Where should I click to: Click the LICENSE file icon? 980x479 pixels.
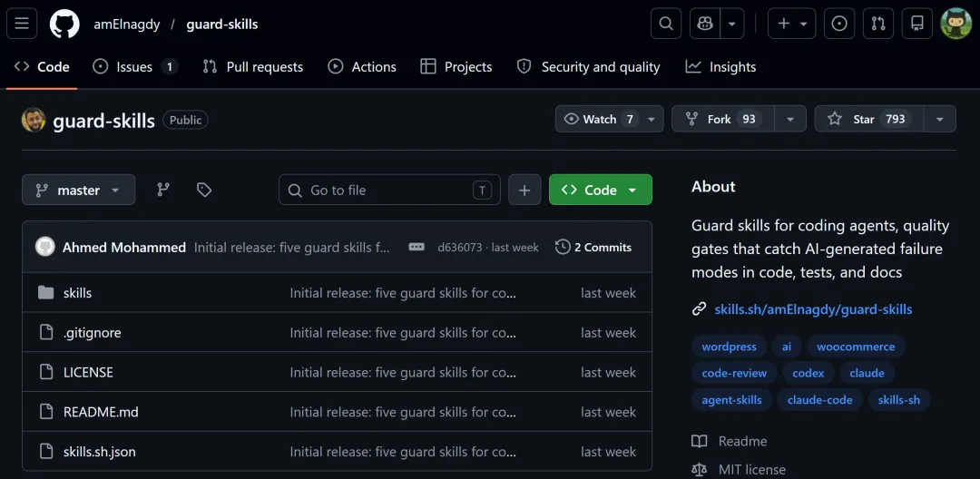coord(45,372)
